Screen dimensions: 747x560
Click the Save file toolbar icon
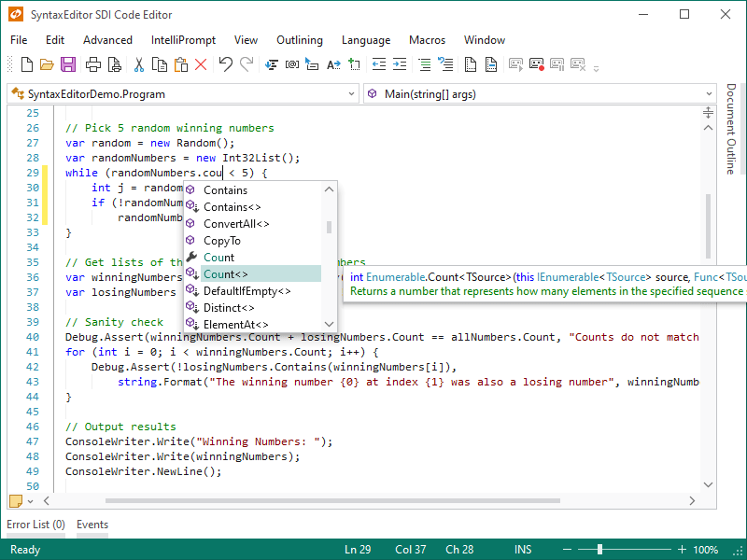[x=68, y=64]
